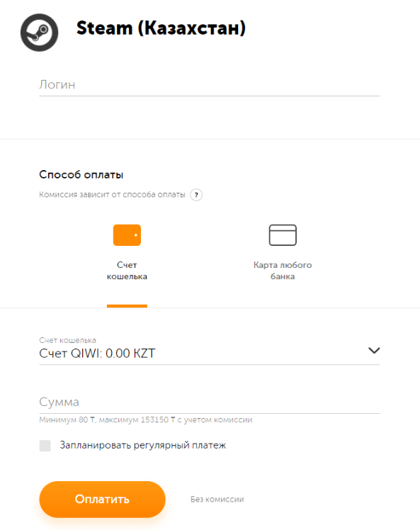Screen dimensions: 420x530
Task: Focus the "Сумма" amount field
Action: pyautogui.click(x=210, y=402)
